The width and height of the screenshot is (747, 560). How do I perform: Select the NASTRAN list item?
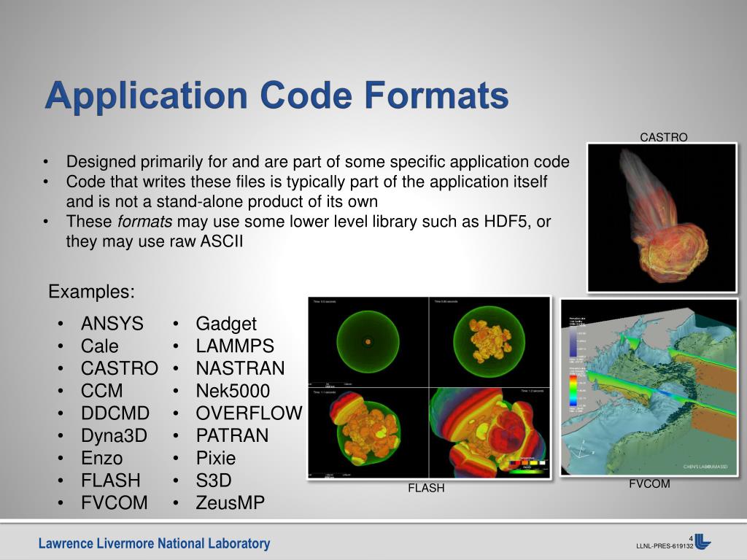(240, 368)
